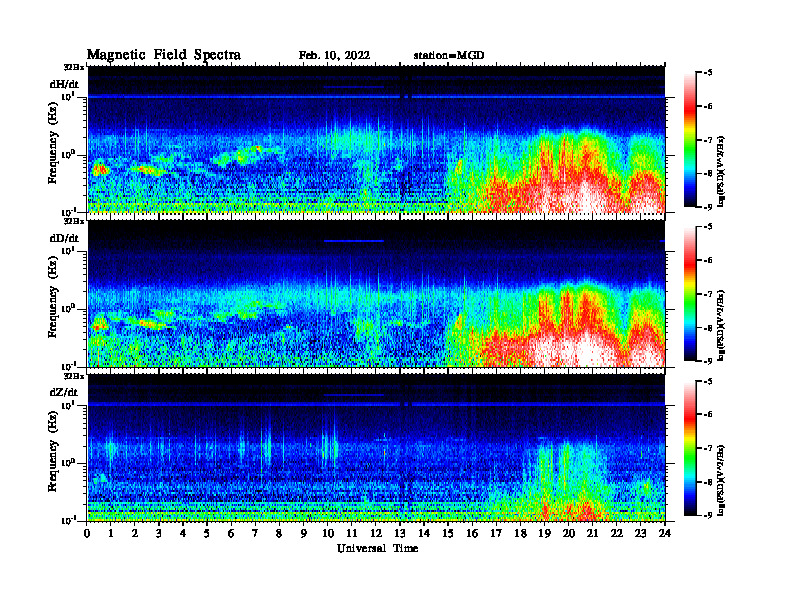Click hour 14 on the time axis
Viewport: 792px width, 612px height.
tap(424, 533)
